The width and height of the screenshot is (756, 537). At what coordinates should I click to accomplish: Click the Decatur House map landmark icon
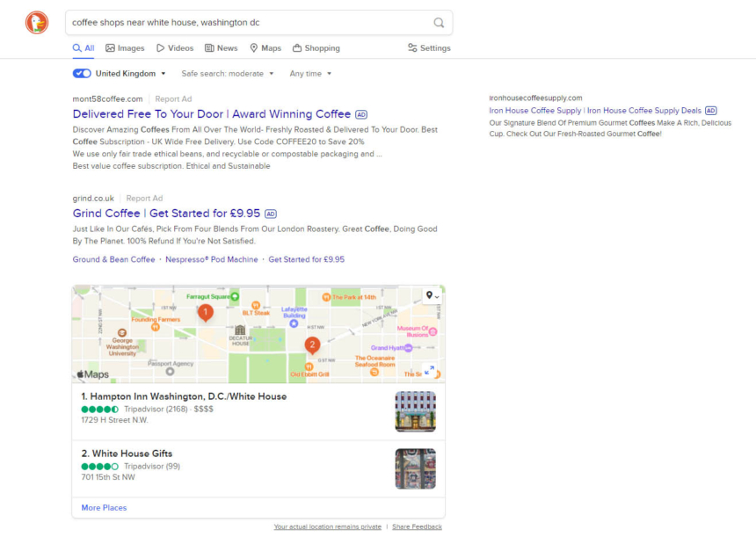click(240, 330)
